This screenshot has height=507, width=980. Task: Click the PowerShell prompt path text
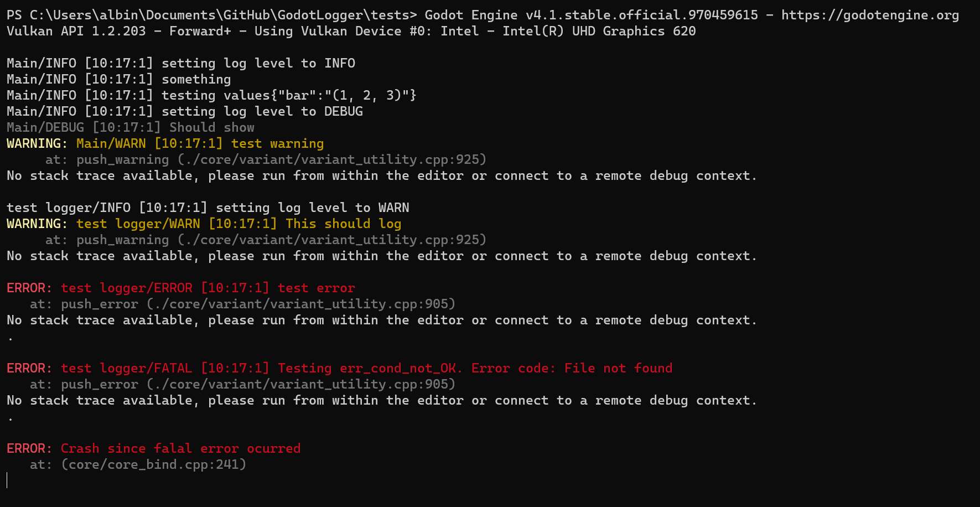212,15
